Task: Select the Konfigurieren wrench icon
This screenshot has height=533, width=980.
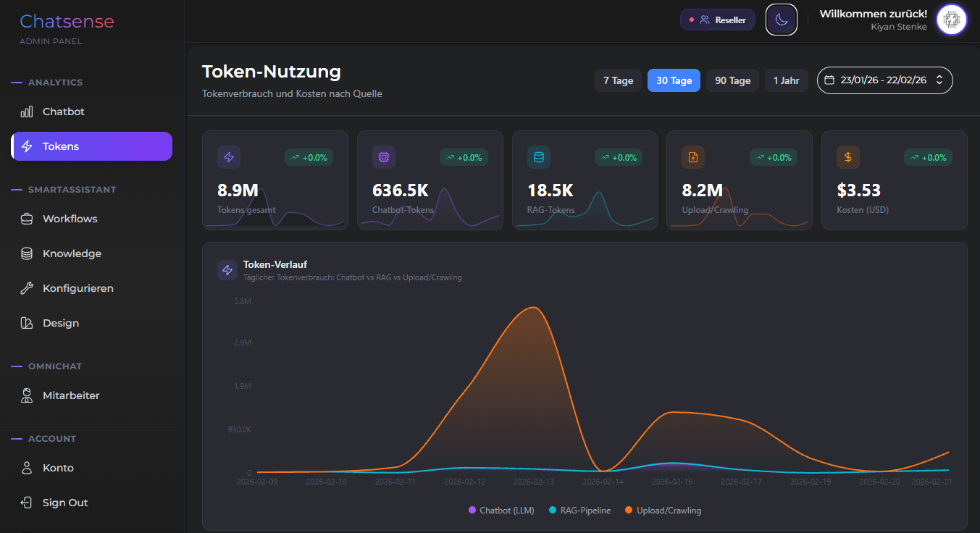Action: (26, 288)
